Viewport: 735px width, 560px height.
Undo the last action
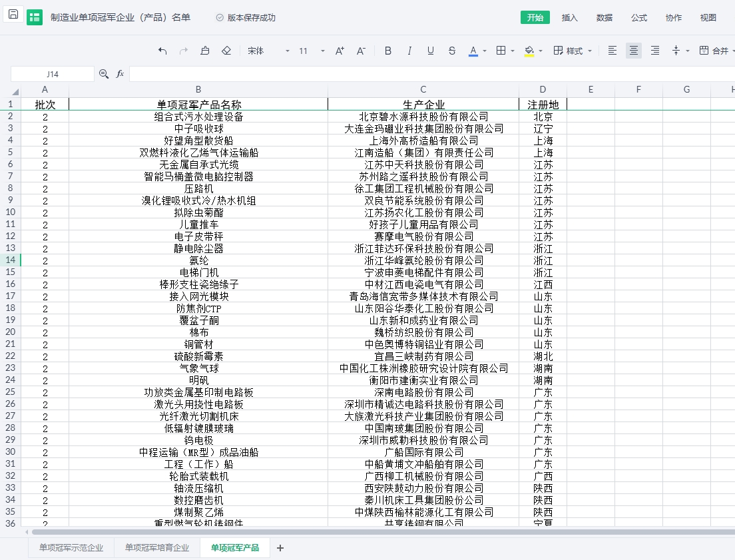pos(162,51)
